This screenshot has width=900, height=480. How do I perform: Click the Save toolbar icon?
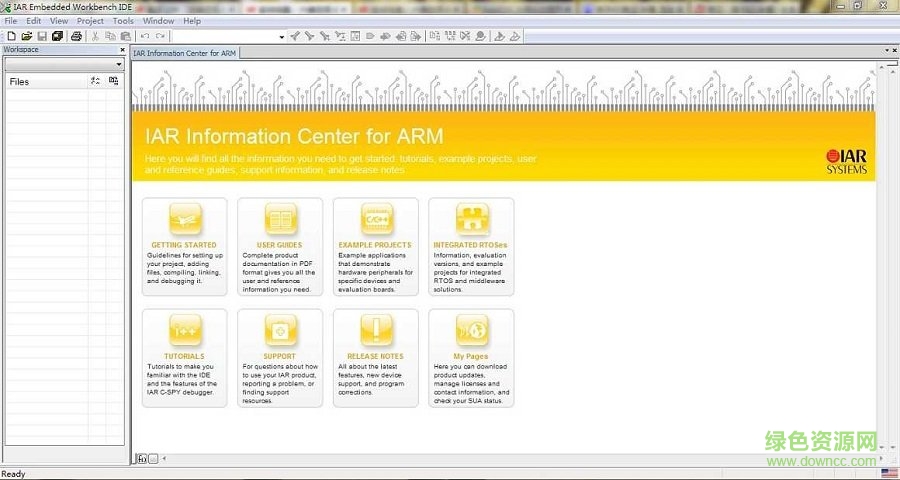42,36
